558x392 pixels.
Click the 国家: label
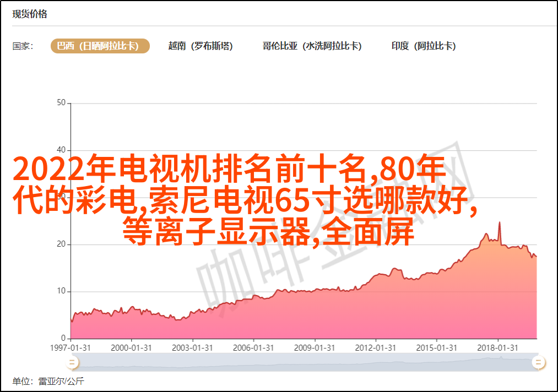tap(23, 46)
